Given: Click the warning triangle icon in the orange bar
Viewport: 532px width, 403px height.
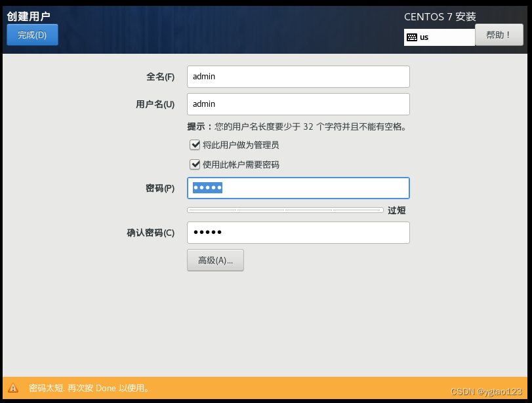Looking at the screenshot, I should coord(13,388).
